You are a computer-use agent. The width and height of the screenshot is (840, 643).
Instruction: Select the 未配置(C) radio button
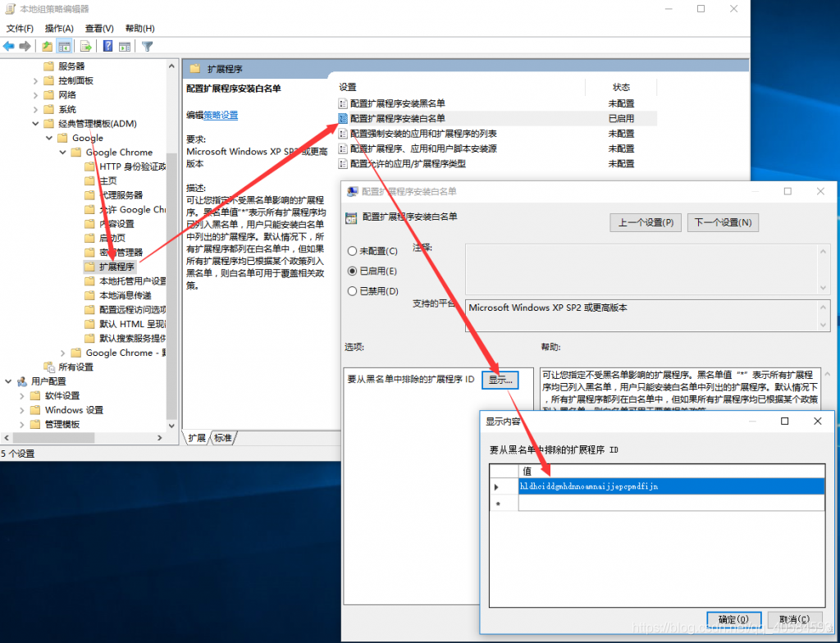point(352,251)
